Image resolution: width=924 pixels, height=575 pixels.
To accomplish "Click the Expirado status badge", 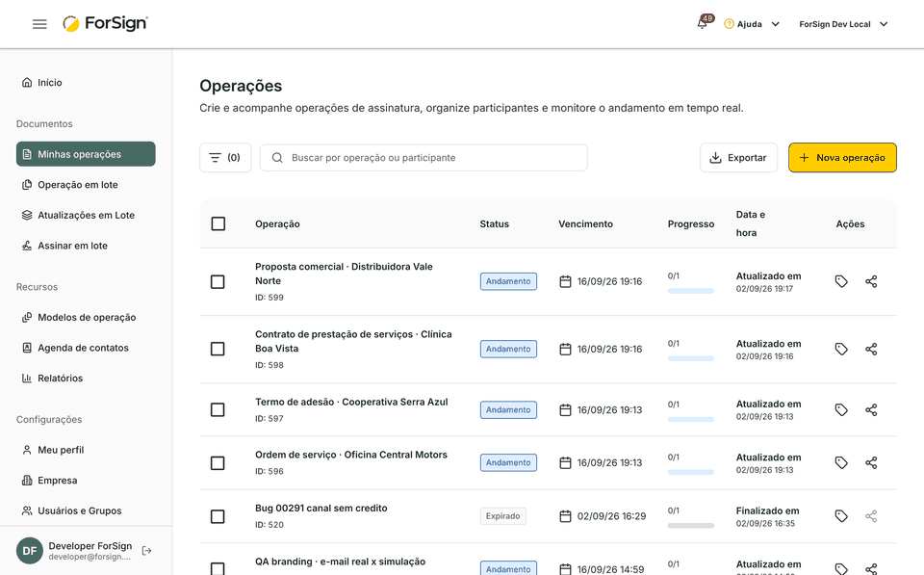I will click(502, 516).
